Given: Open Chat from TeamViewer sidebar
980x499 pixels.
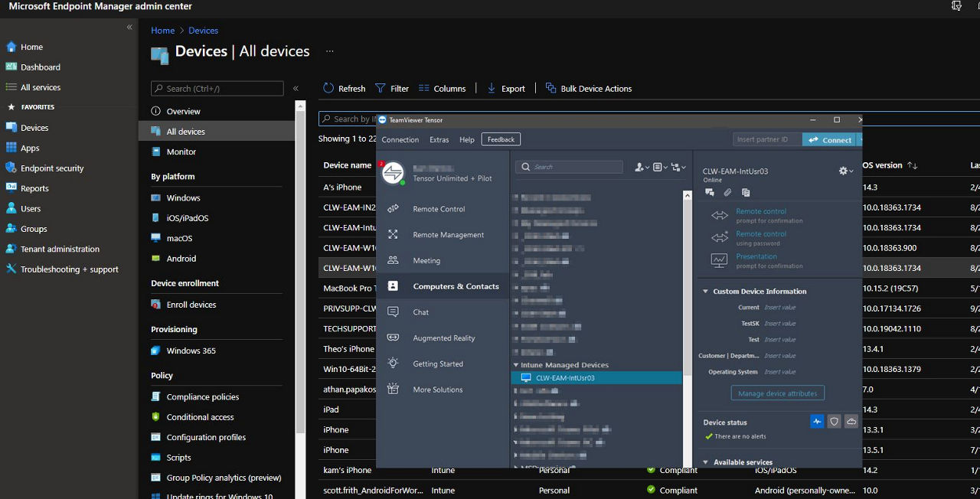Looking at the screenshot, I should 420,311.
